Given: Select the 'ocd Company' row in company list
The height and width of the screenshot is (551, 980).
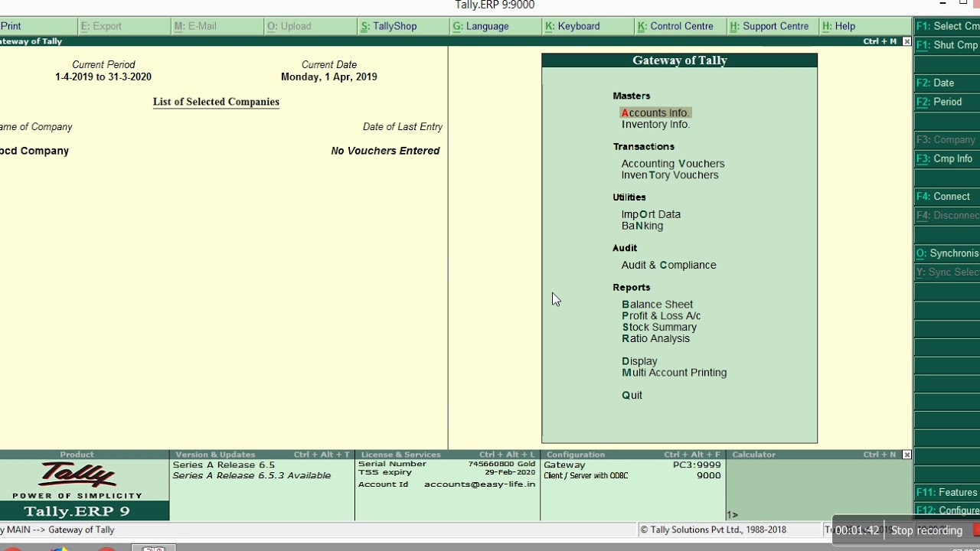Looking at the screenshot, I should coord(220,151).
